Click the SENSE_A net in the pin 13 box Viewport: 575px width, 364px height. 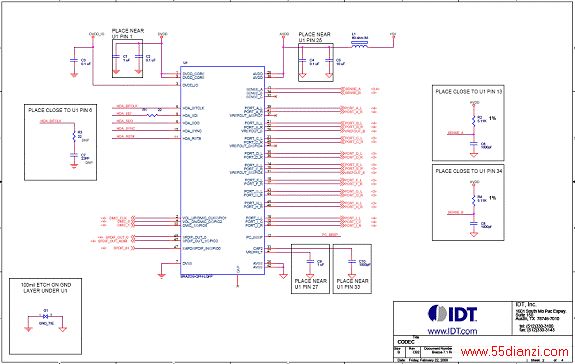(455, 133)
